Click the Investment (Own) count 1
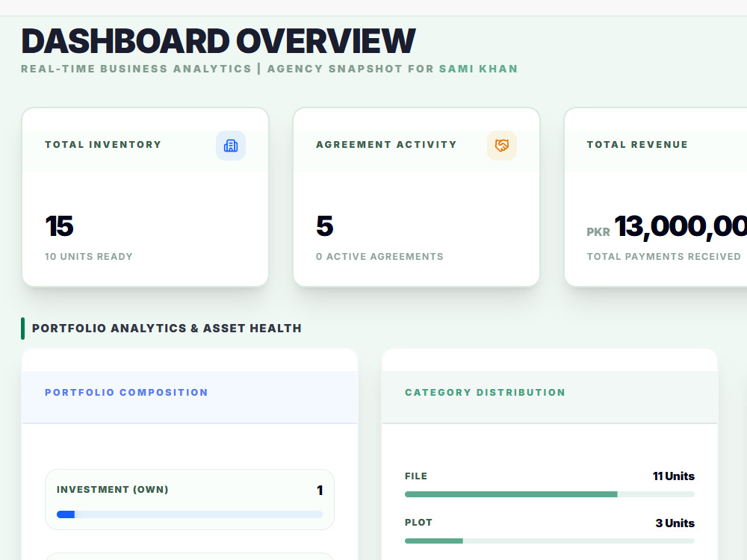 320,490
